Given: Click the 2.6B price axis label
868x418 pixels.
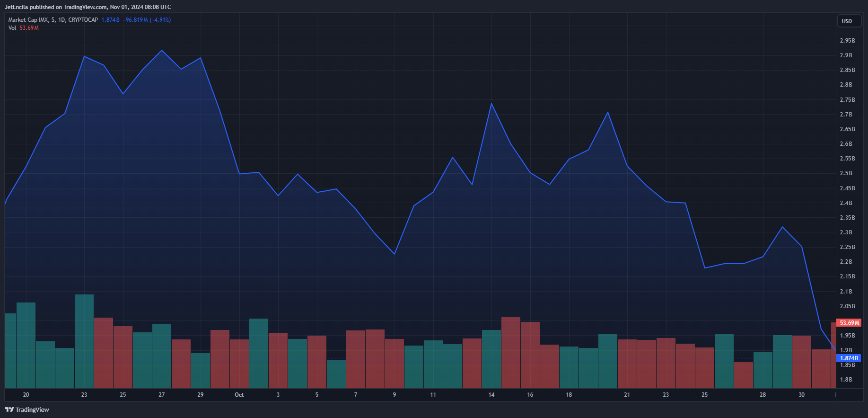Looking at the screenshot, I should 846,144.
